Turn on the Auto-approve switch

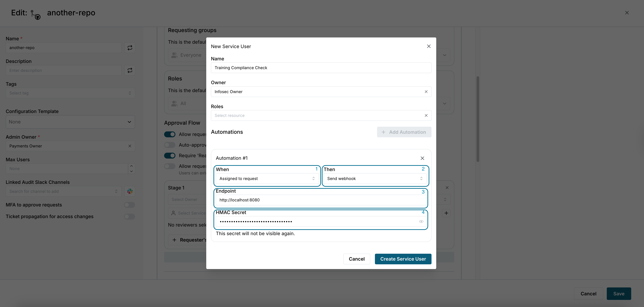click(x=170, y=145)
